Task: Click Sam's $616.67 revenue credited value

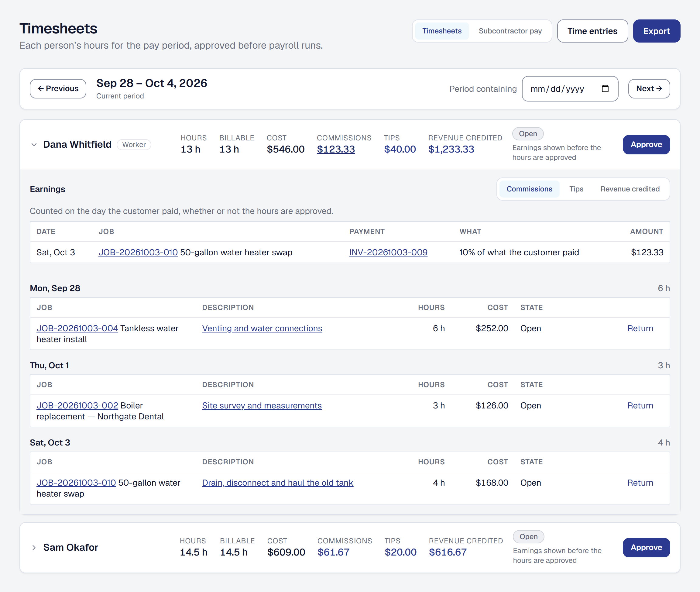Action: 448,552
